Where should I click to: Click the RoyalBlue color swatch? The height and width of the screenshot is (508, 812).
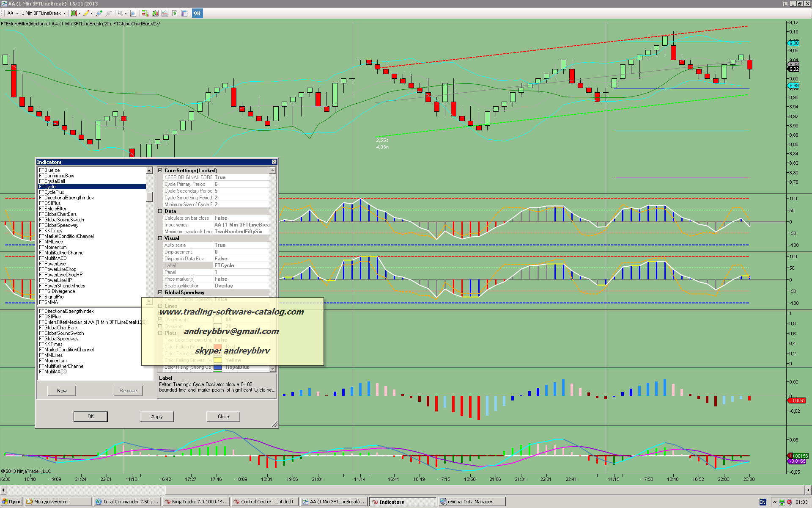[x=218, y=367]
